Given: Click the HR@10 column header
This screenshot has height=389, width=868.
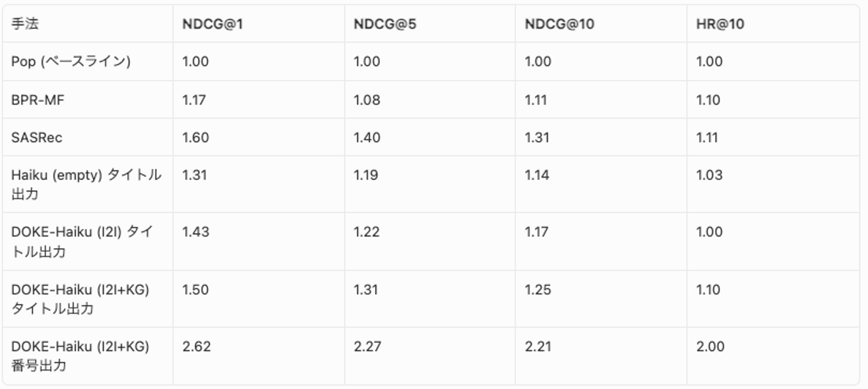Looking at the screenshot, I should (x=720, y=24).
